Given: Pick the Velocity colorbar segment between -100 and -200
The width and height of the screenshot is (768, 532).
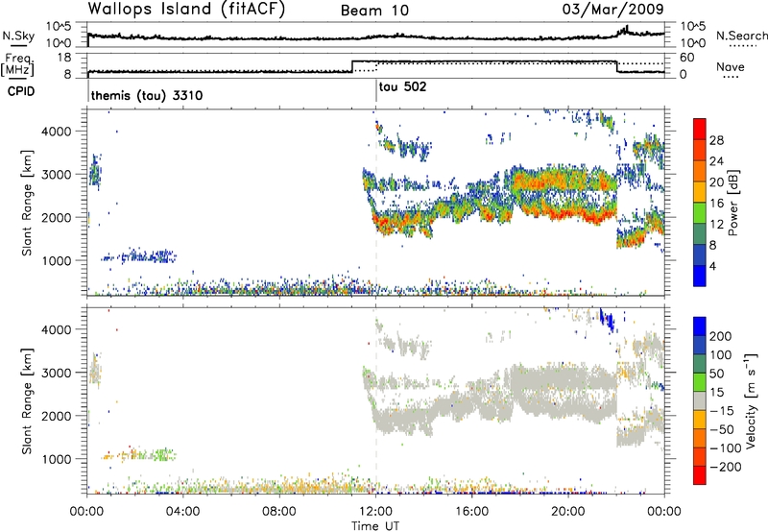Looking at the screenshot, I should tap(700, 456).
